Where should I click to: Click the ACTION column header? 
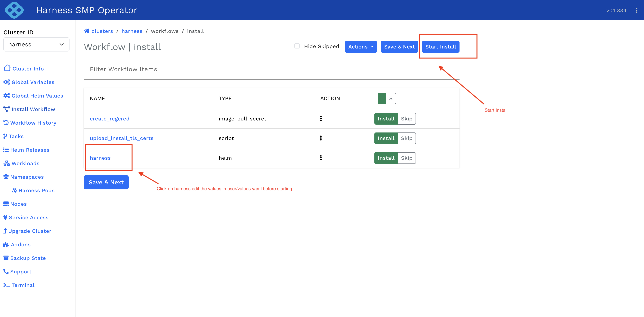[330, 98]
